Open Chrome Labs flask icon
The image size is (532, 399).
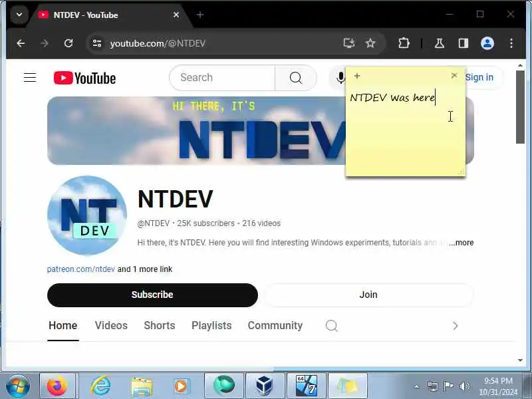440,43
